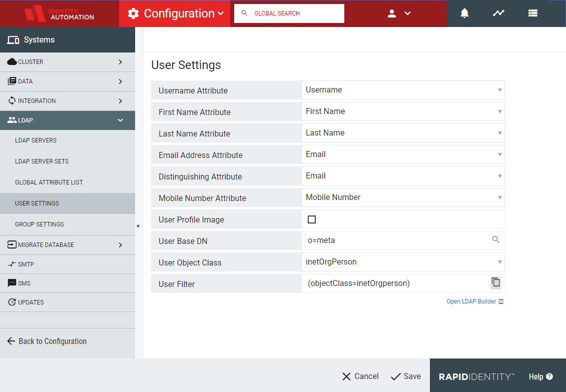
Task: Click the SMS message icon
Action: click(12, 283)
